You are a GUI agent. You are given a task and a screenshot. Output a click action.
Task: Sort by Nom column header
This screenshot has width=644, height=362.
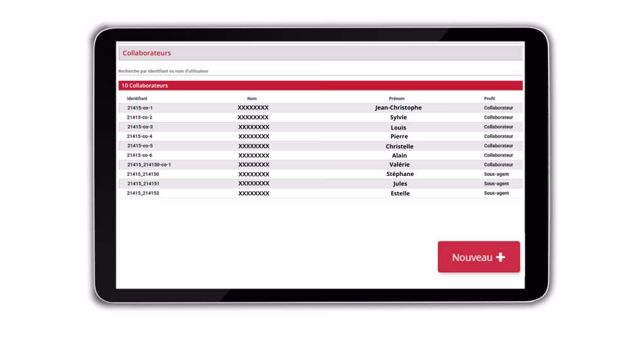[x=252, y=99]
